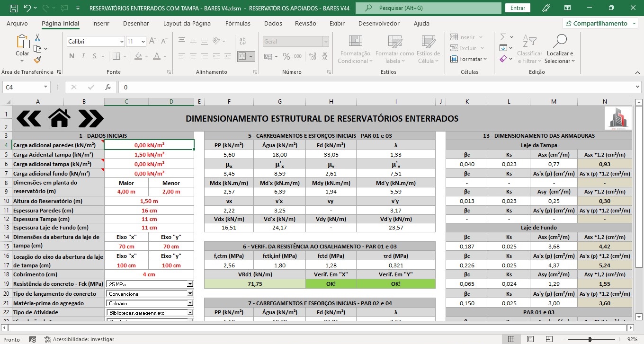The image size is (644, 344).
Task: Click the accounting number format icon
Action: coord(269,56)
